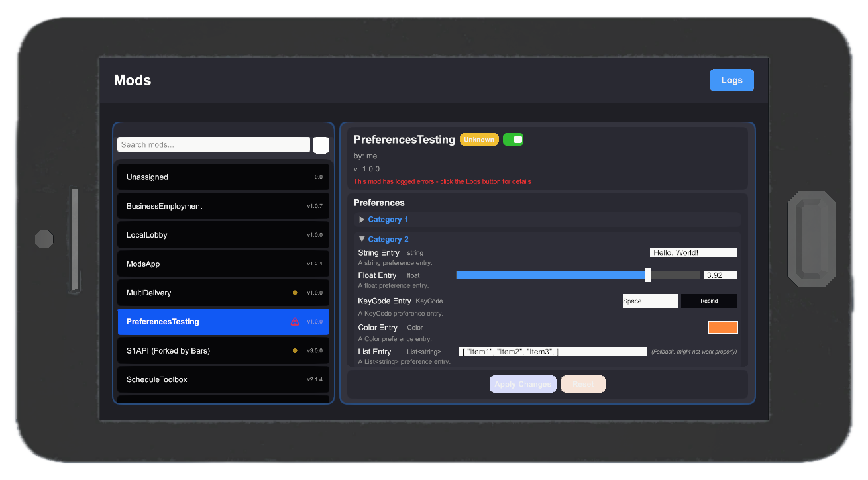
Task: Click the orange Unknown status badge
Action: (x=479, y=139)
